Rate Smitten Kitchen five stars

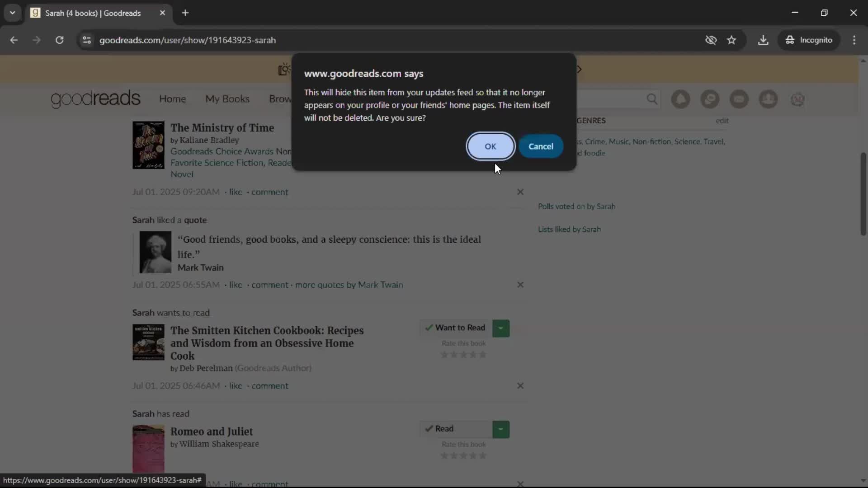(x=483, y=355)
